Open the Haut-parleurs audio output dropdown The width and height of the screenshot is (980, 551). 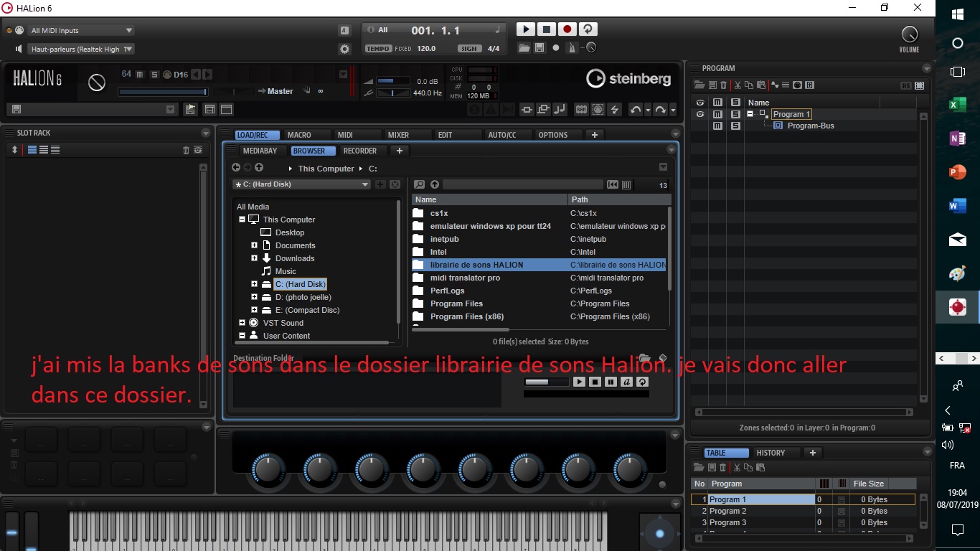(x=81, y=49)
